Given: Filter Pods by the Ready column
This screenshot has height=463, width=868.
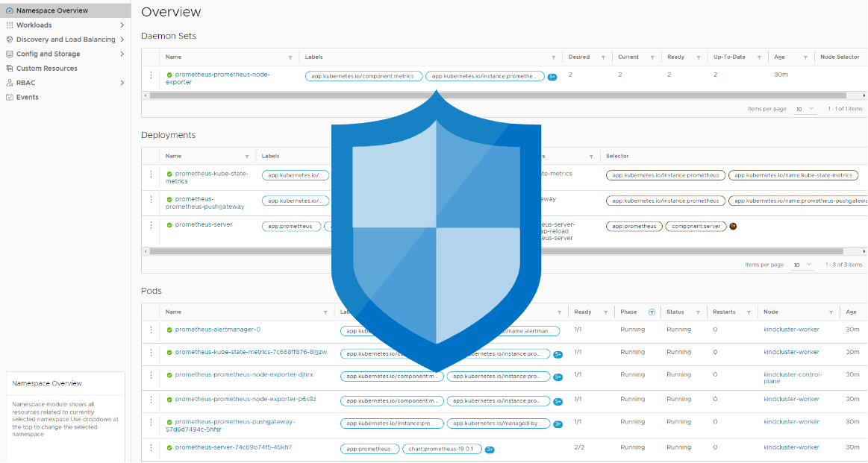Looking at the screenshot, I should click(605, 312).
